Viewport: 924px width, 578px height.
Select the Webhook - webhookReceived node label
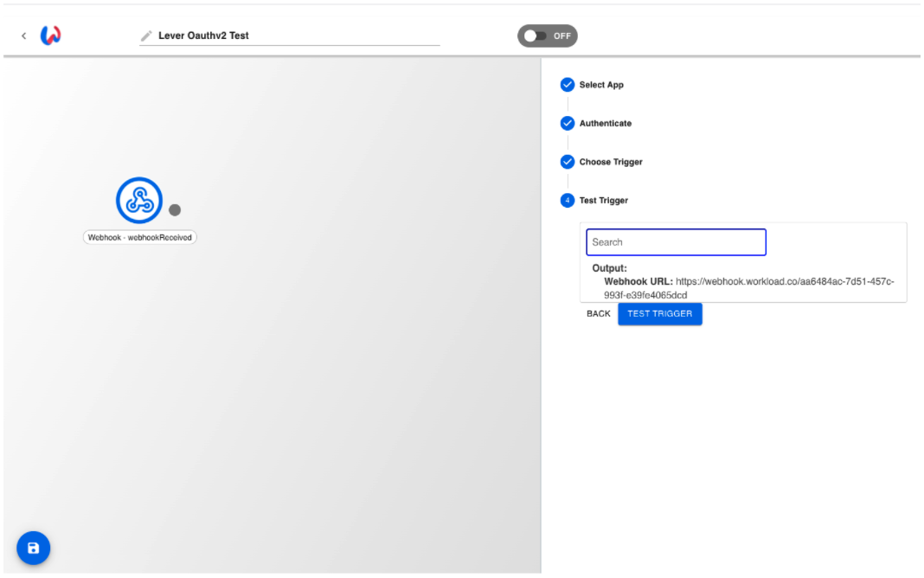[140, 235]
